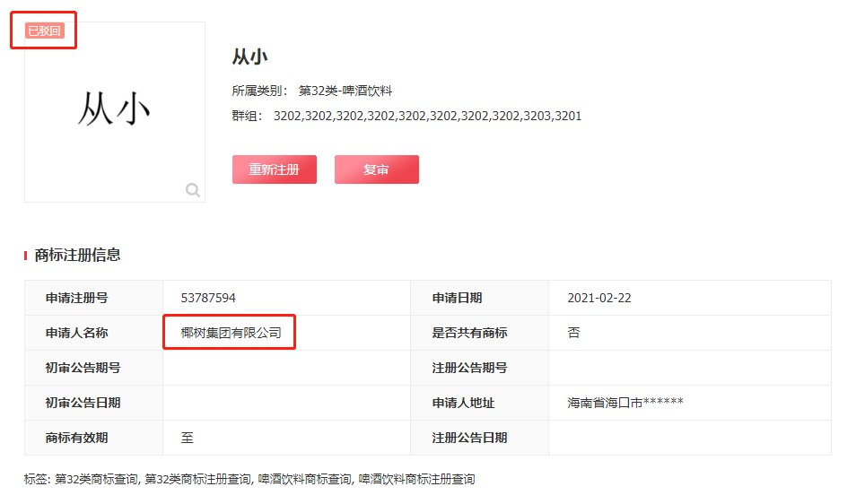Open the 啤酒饮料商标查询 tag link
This screenshot has width=856, height=504.
click(x=304, y=479)
